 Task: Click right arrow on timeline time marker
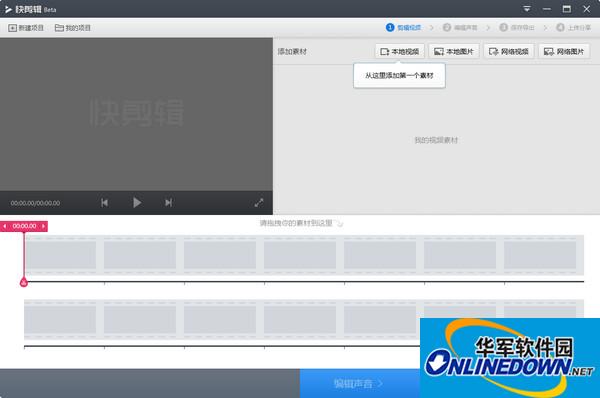click(43, 226)
